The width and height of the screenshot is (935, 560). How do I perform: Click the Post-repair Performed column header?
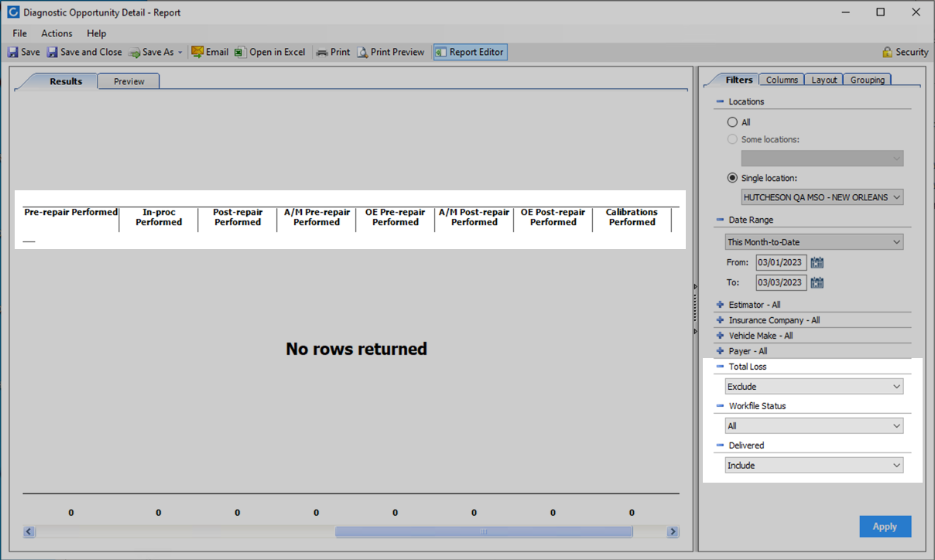coord(238,217)
